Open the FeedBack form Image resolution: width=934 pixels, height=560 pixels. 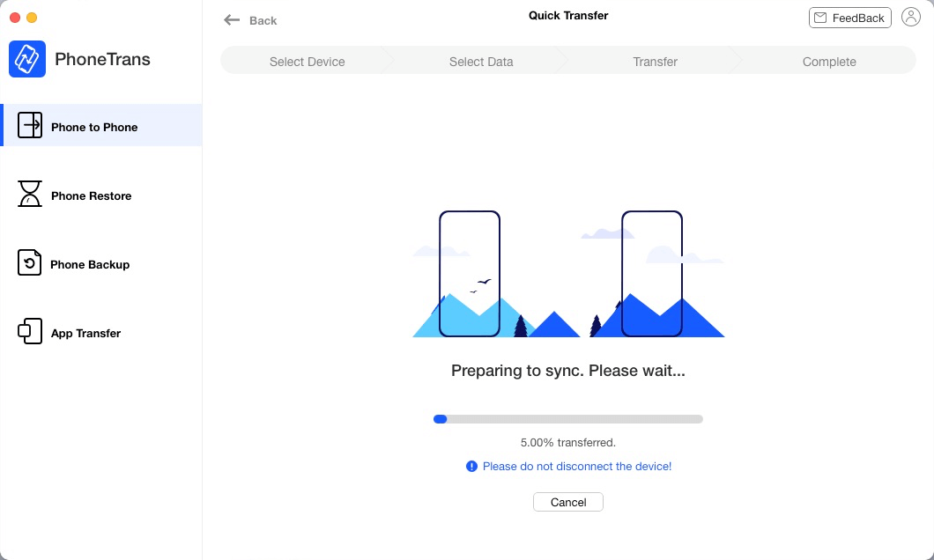tap(849, 17)
